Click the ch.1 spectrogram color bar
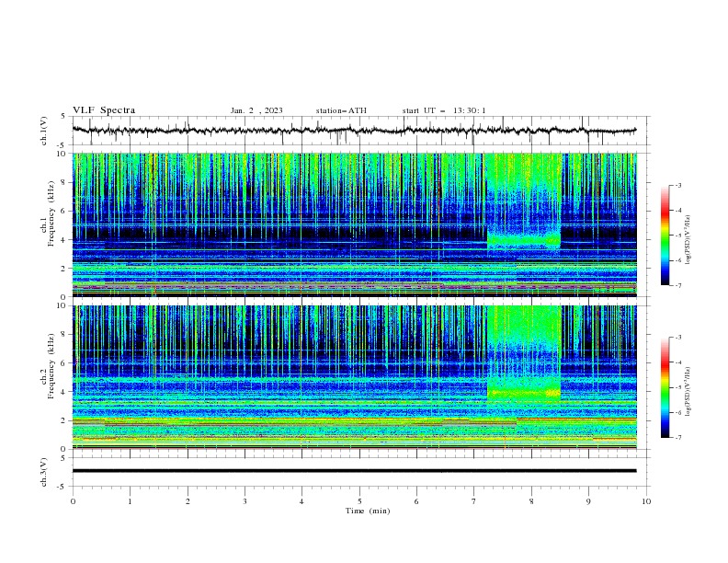The height and width of the screenshot is (563, 728). [x=665, y=236]
